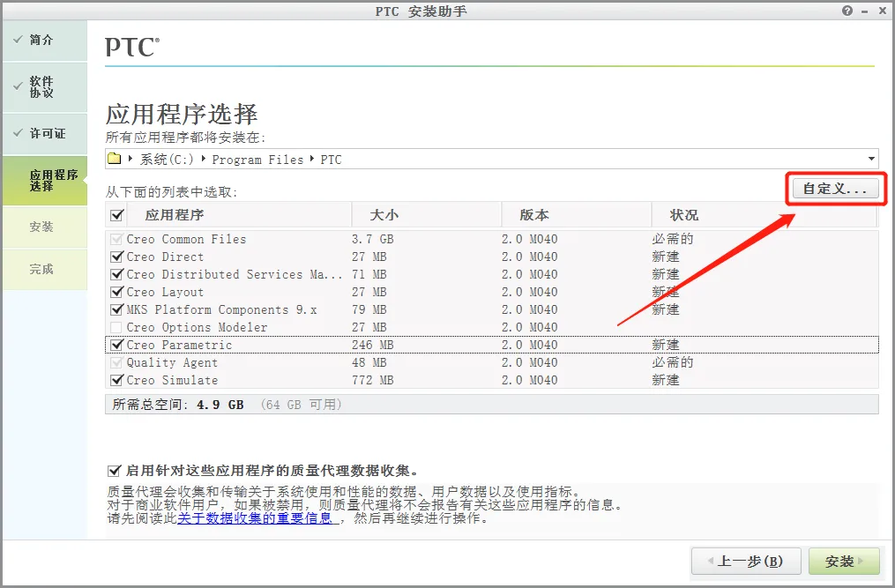Click the green 安装 install button

coord(844,562)
